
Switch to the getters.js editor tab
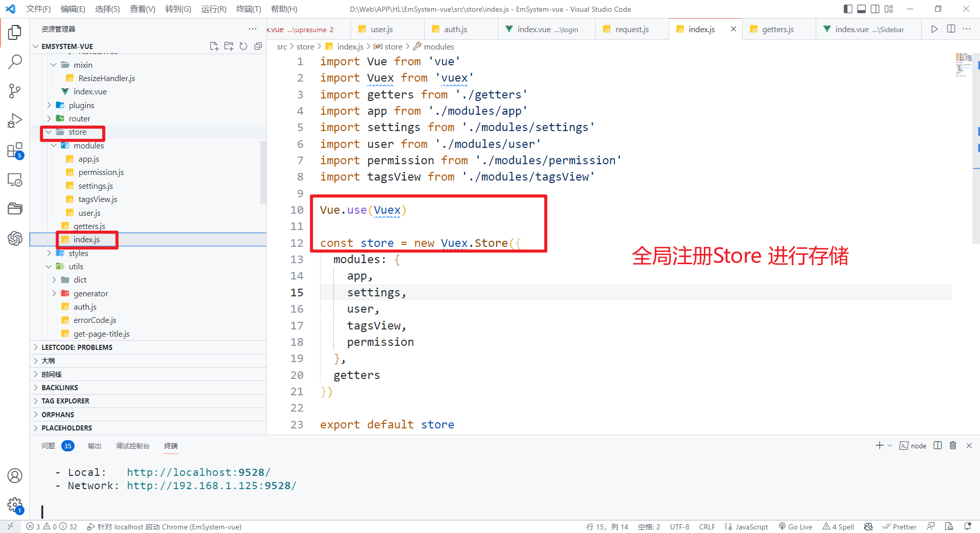click(777, 29)
